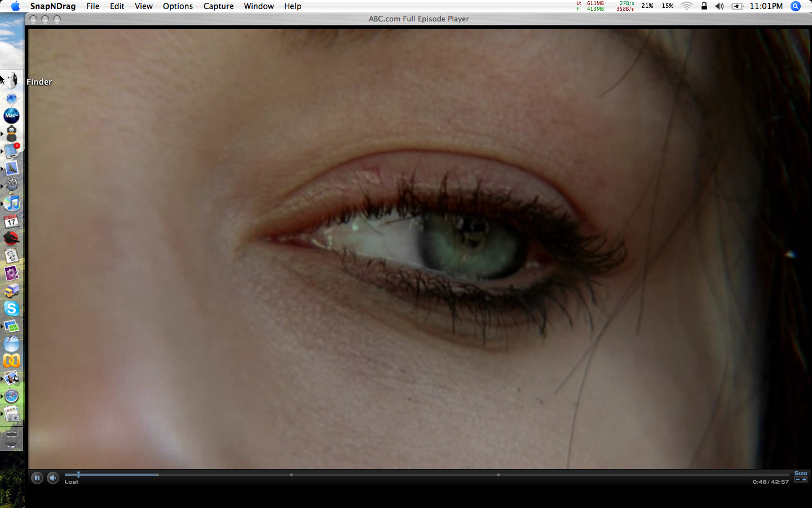Increase player size with plus button
Screen dimensions: 812x508
[804, 479]
